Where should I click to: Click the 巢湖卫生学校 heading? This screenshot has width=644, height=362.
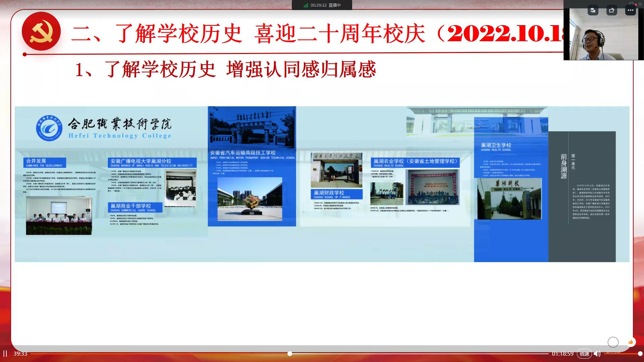(496, 145)
